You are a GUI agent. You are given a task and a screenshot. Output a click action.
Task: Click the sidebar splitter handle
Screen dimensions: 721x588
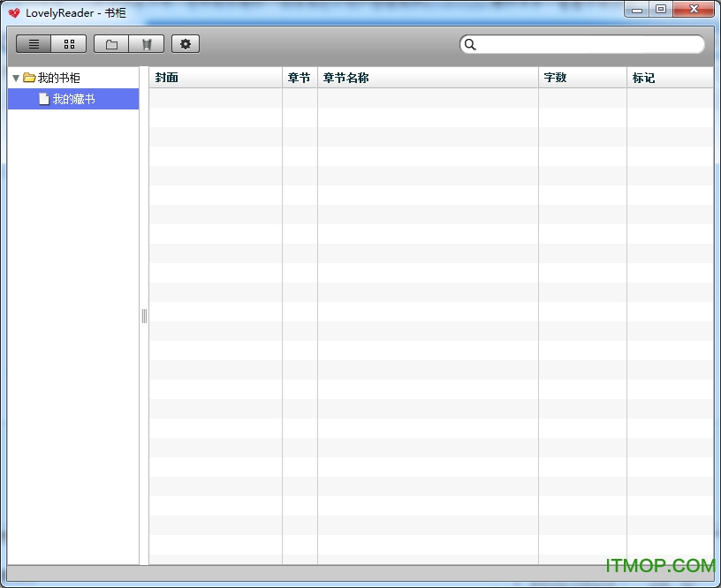[144, 316]
